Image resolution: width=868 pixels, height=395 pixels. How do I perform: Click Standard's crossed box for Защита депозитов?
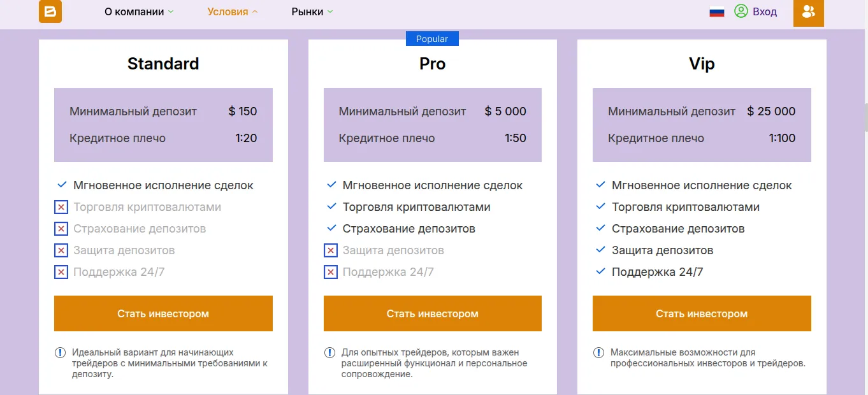pyautogui.click(x=61, y=250)
